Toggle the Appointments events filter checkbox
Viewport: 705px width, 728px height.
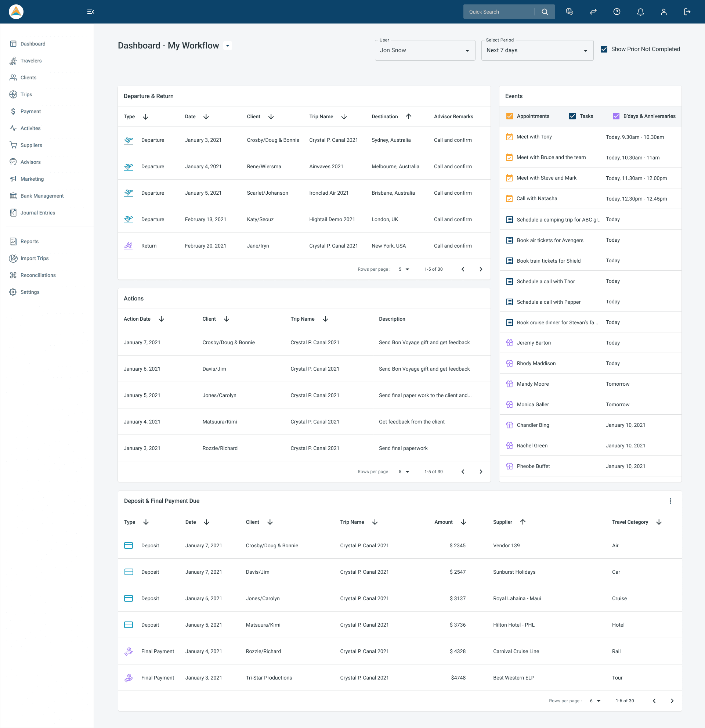[x=509, y=116]
